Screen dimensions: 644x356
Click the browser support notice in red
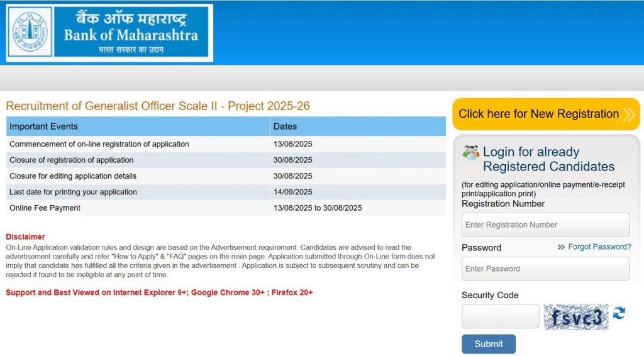click(159, 292)
